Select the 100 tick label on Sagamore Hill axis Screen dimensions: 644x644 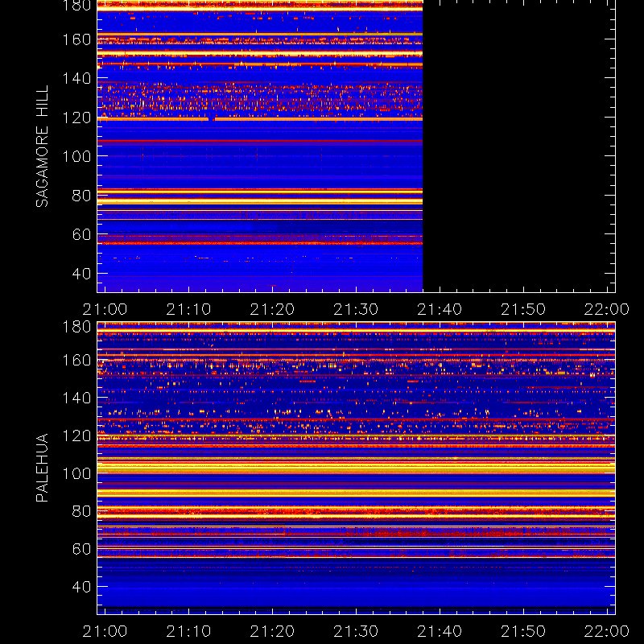click(x=76, y=156)
